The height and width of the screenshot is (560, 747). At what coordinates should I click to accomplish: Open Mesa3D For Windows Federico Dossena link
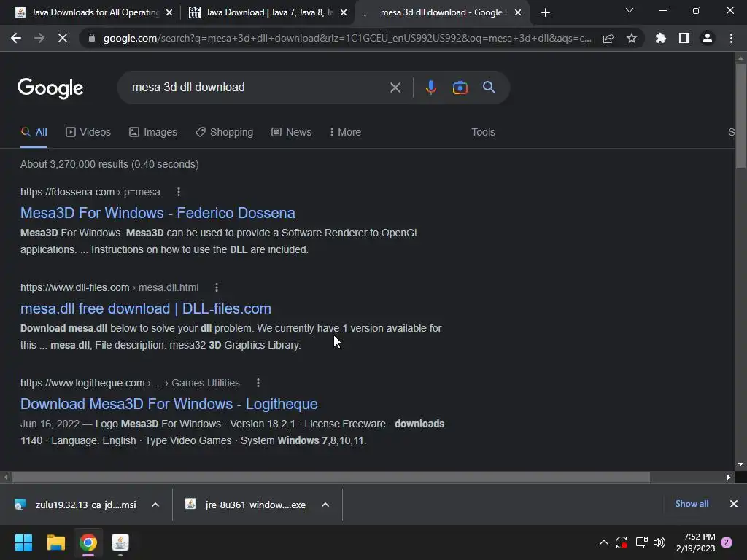158,213
